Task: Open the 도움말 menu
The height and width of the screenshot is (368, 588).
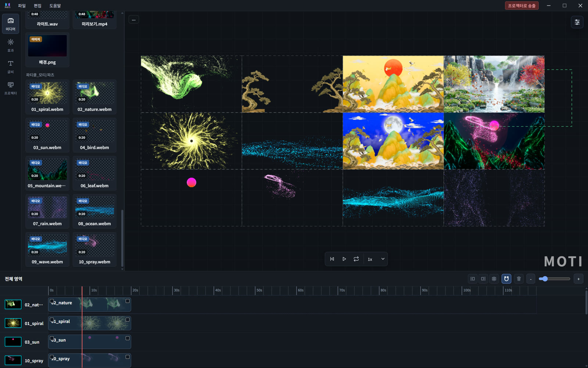Action: tap(55, 6)
